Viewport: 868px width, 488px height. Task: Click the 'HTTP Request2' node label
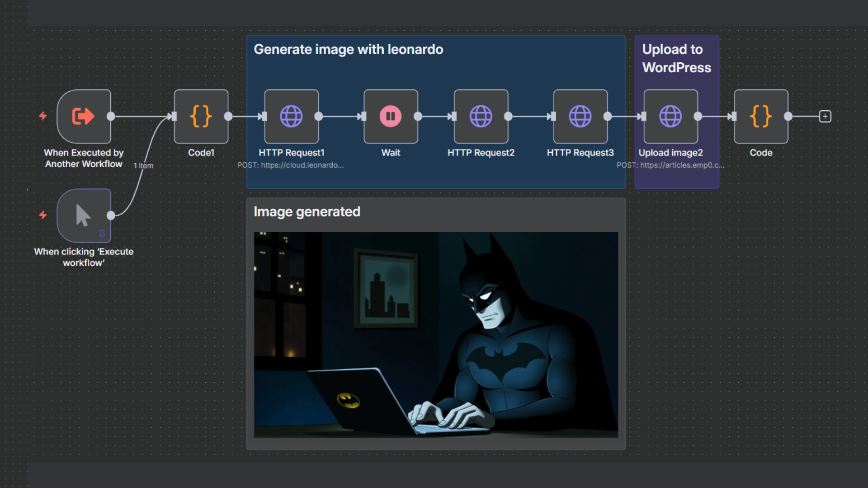coord(481,153)
